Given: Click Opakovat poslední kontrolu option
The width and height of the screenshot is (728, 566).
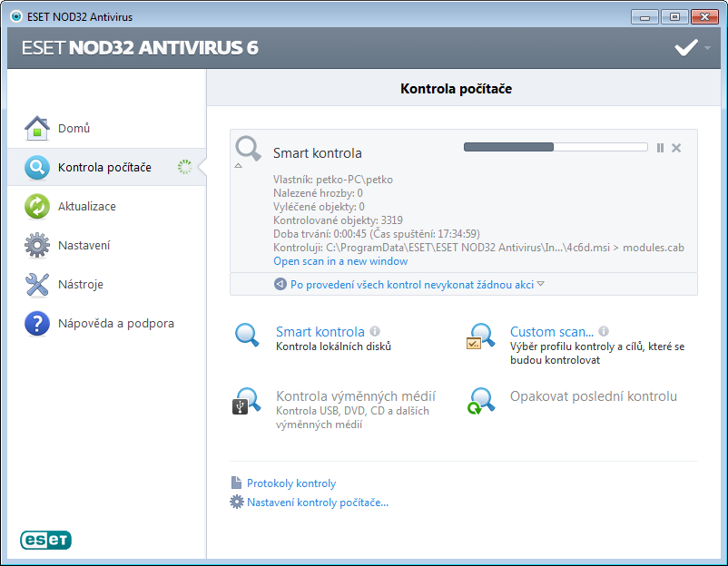Looking at the screenshot, I should coord(594,396).
